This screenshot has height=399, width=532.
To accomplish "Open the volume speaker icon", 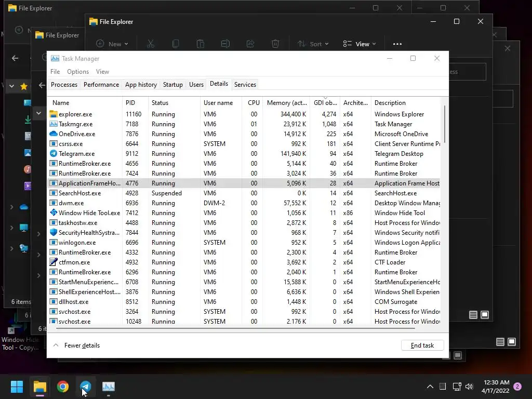I will click(x=469, y=387).
